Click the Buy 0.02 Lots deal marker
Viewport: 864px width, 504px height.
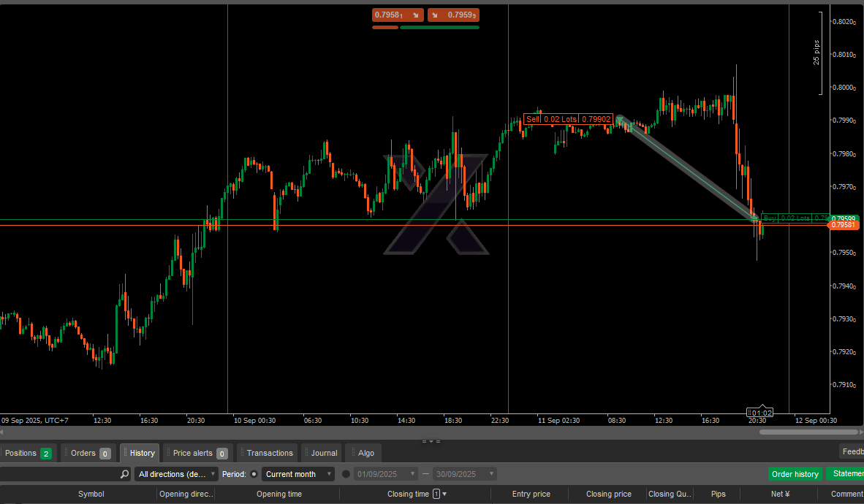794,218
